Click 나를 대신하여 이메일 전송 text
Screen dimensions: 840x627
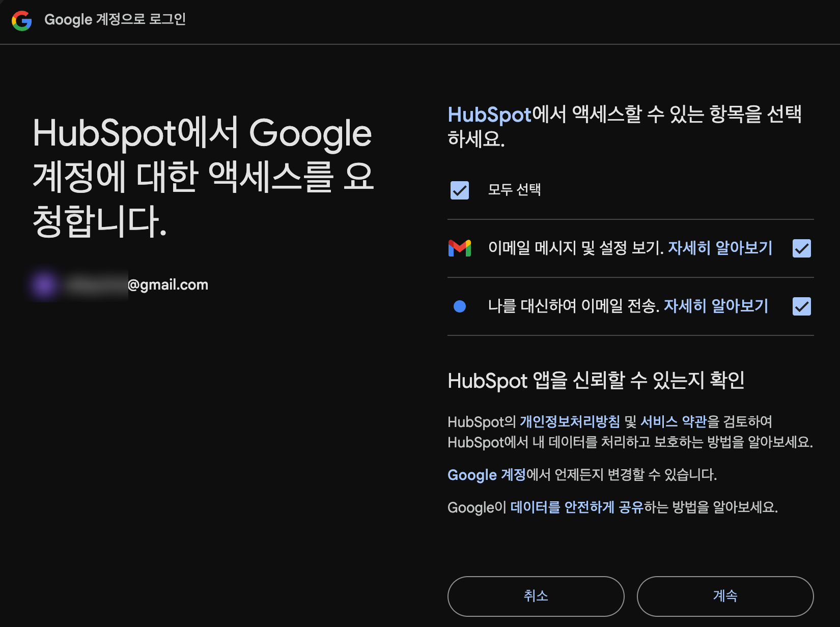point(574,306)
